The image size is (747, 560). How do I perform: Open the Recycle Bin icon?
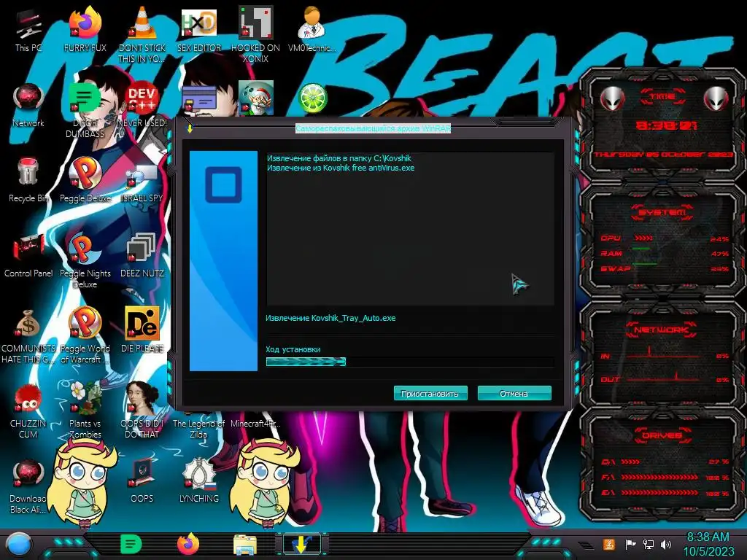coord(28,180)
